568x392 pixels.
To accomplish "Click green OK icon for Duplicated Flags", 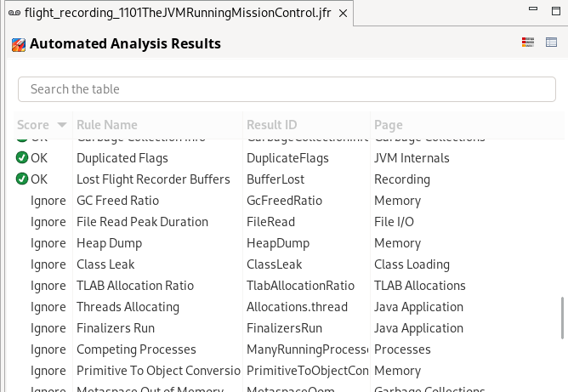I will point(22,157).
